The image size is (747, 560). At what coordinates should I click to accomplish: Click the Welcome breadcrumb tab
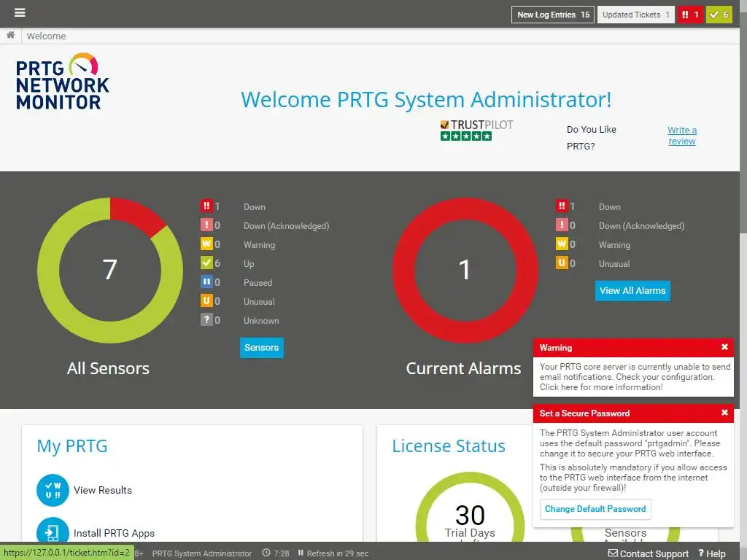coord(46,36)
